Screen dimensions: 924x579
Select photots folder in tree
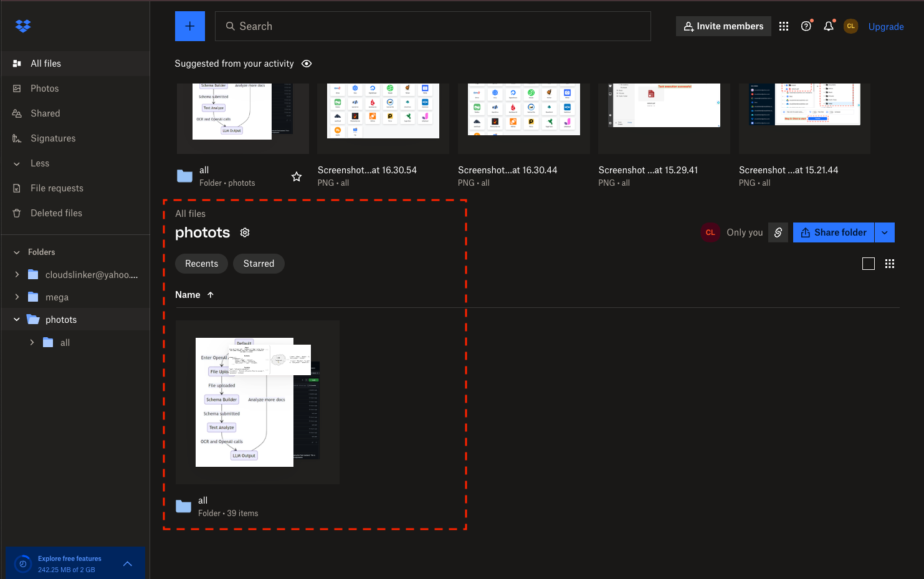[x=61, y=320]
